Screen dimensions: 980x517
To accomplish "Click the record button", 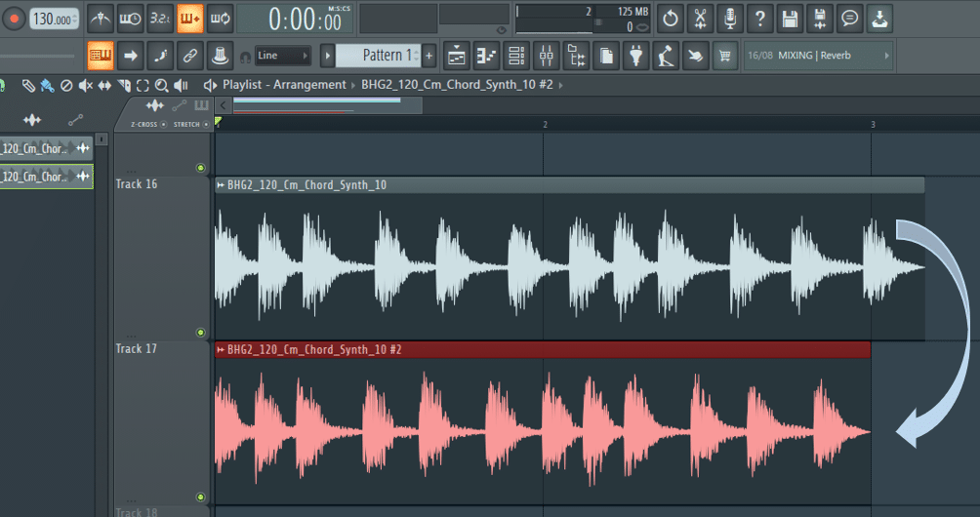I will click(15, 19).
